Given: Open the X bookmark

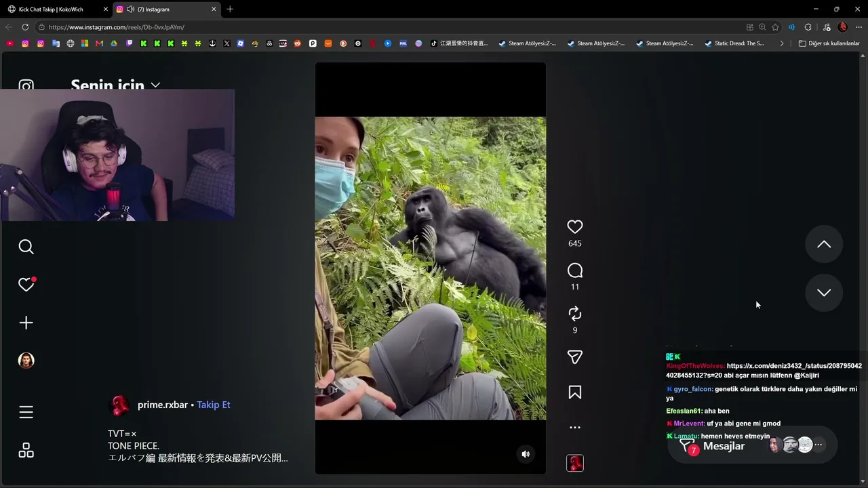Looking at the screenshot, I should [226, 43].
